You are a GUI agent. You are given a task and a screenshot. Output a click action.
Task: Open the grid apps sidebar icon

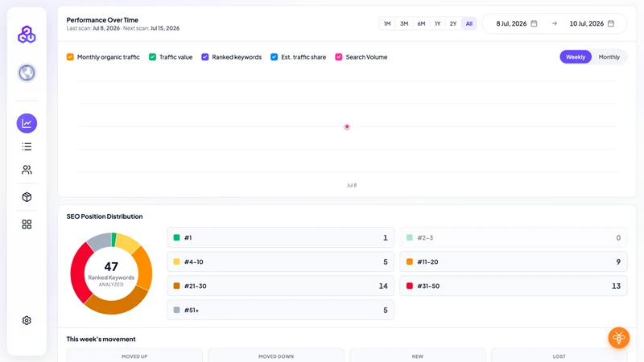tap(27, 224)
